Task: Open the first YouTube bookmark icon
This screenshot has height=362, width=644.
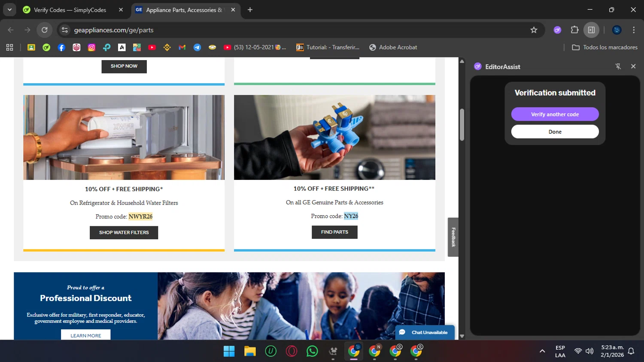Action: point(152,47)
